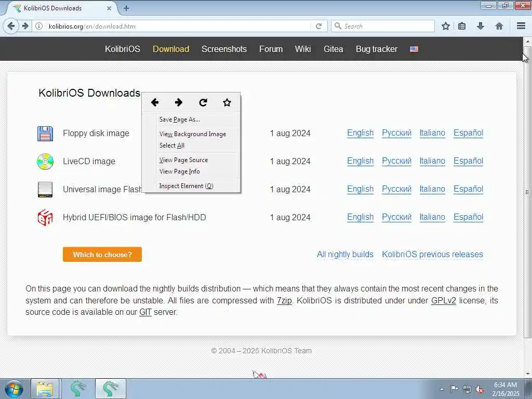The image size is (532, 399).
Task: Click the LiveCD disc icon
Action: coord(45,162)
